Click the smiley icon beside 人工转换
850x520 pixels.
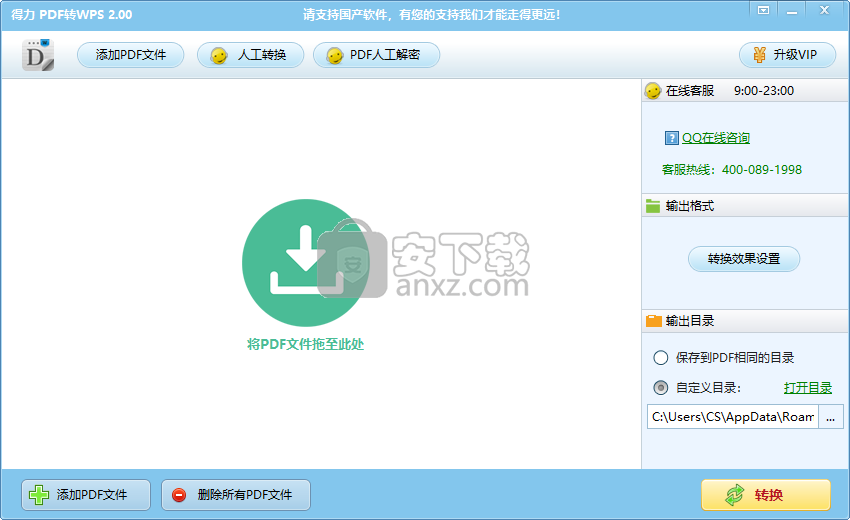coord(218,55)
